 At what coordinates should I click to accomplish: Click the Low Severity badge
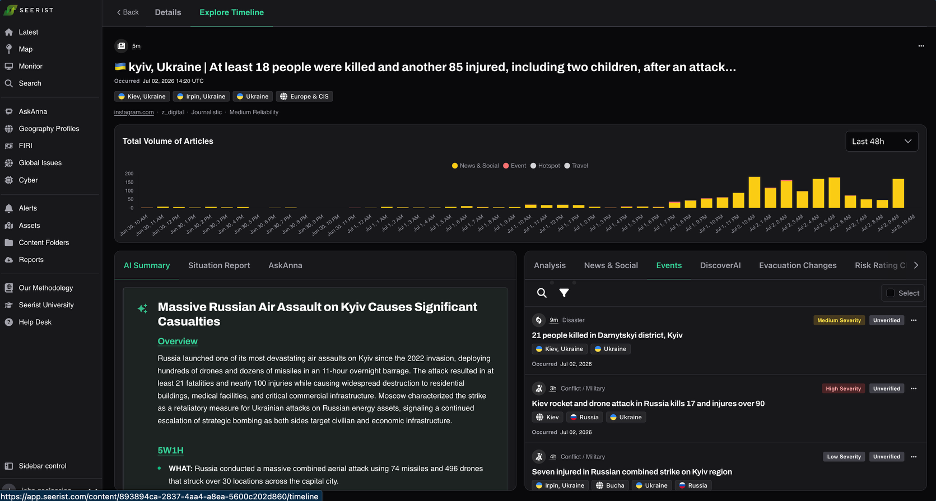843,457
